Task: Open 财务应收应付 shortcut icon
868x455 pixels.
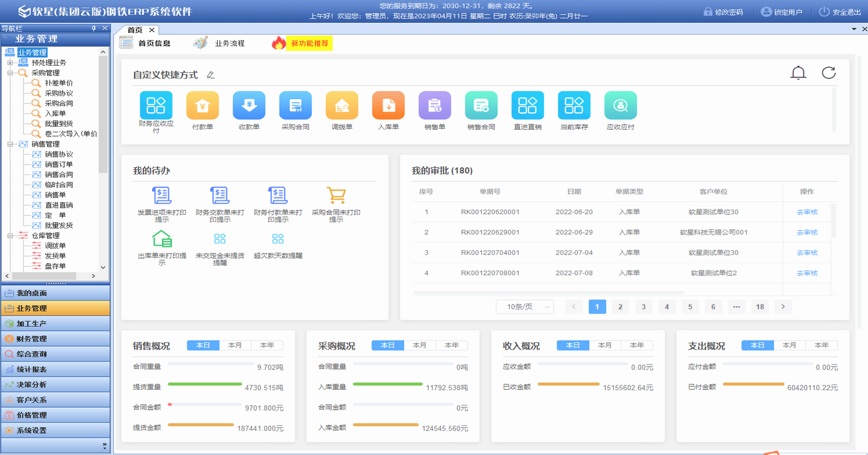Action: tap(156, 105)
